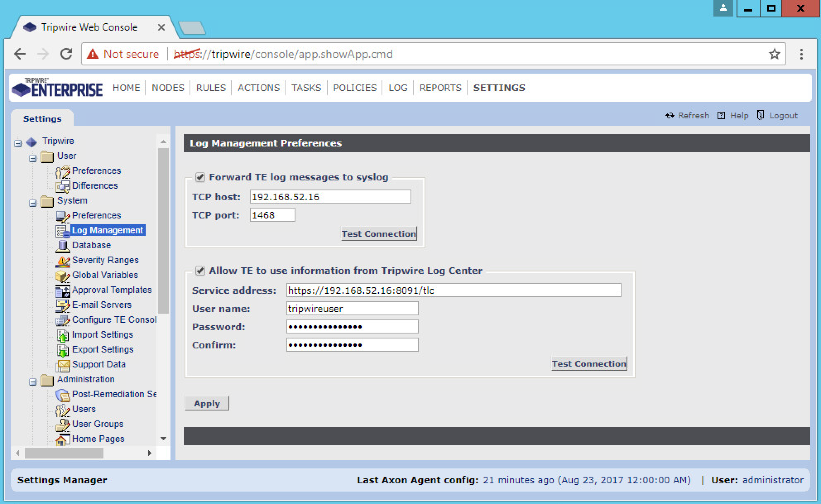
Task: Click the Database tree icon
Action: 62,246
